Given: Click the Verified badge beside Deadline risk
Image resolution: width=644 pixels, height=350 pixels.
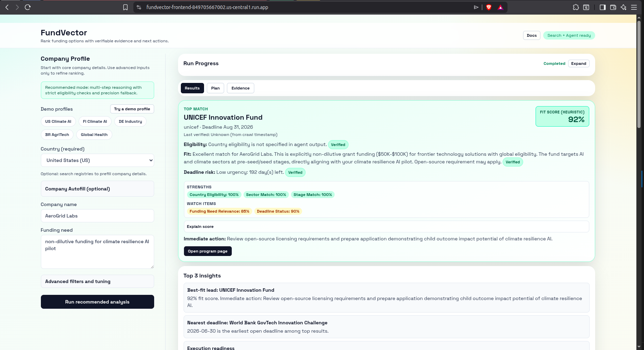Looking at the screenshot, I should (295, 172).
